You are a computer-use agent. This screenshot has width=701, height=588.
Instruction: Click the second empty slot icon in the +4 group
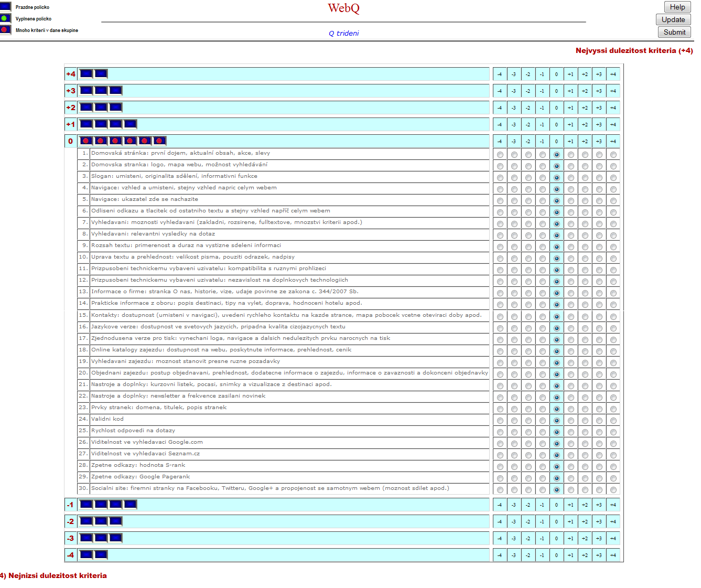coord(101,74)
